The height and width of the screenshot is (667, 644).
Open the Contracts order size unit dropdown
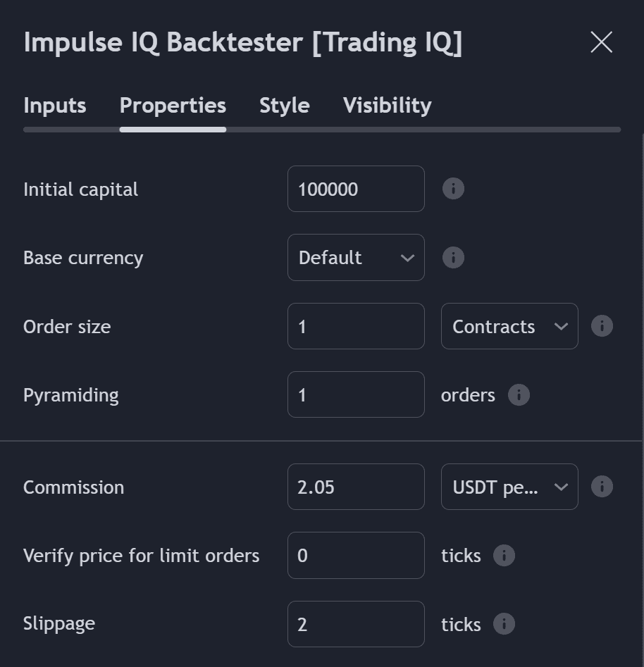(509, 326)
